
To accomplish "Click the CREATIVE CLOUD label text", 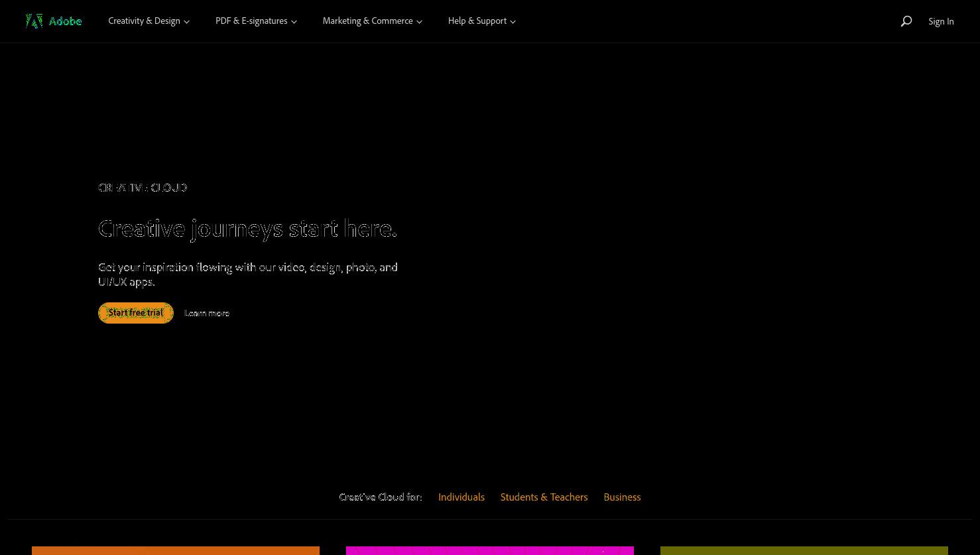I will (143, 188).
